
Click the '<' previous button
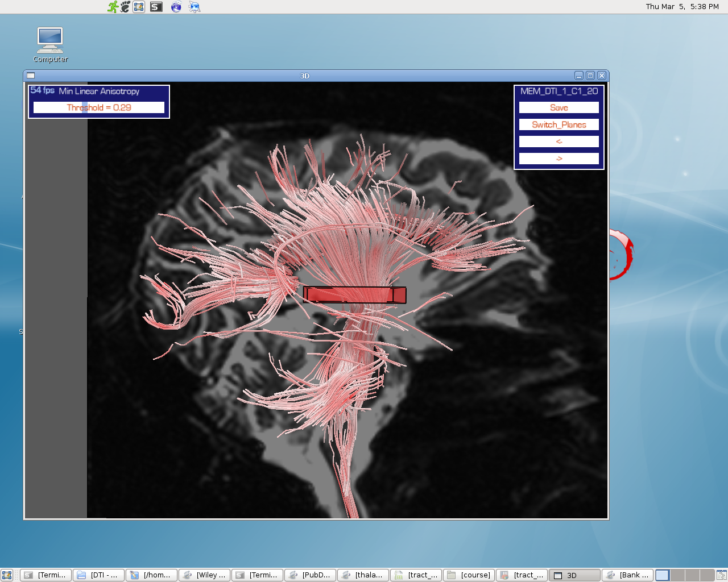pyautogui.click(x=559, y=142)
